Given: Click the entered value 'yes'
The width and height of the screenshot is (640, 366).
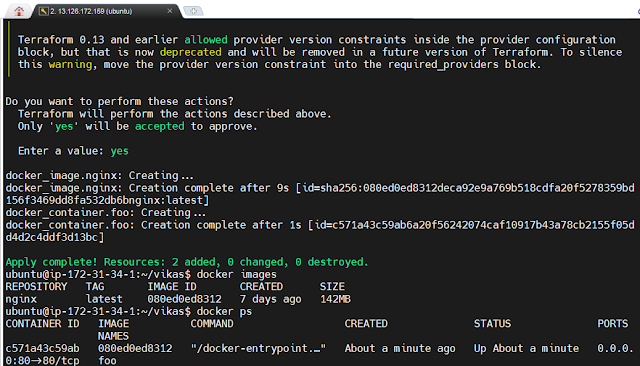Looking at the screenshot, I should pos(120,151).
